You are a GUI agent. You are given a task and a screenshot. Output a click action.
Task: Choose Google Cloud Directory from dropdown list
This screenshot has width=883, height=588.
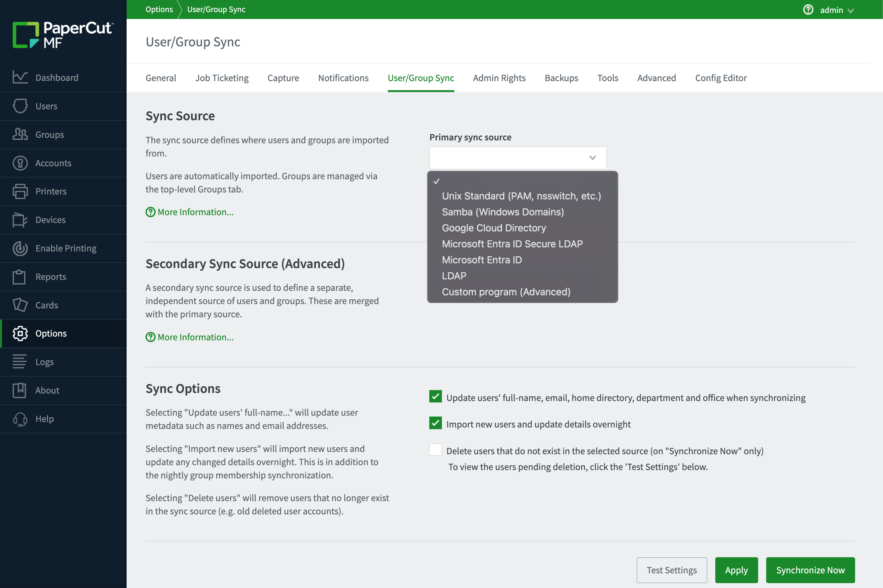tap(493, 228)
